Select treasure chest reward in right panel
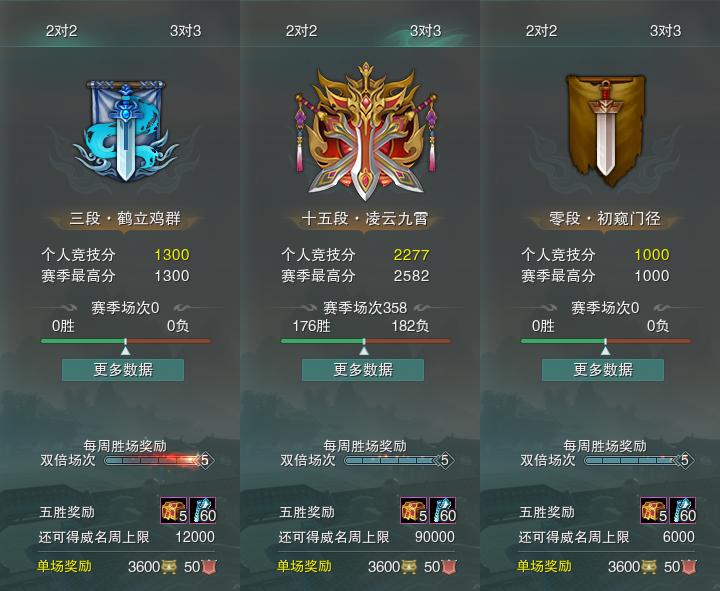The width and height of the screenshot is (720, 591). click(654, 510)
